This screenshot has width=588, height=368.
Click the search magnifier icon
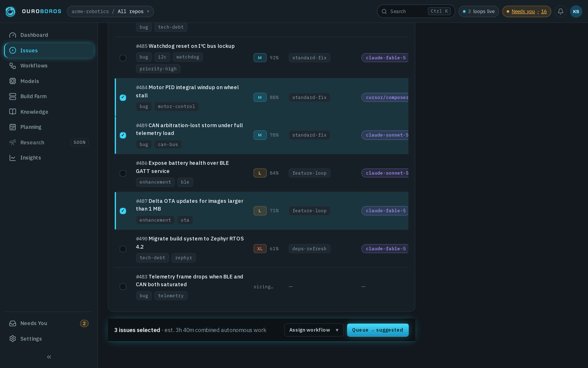384,11
